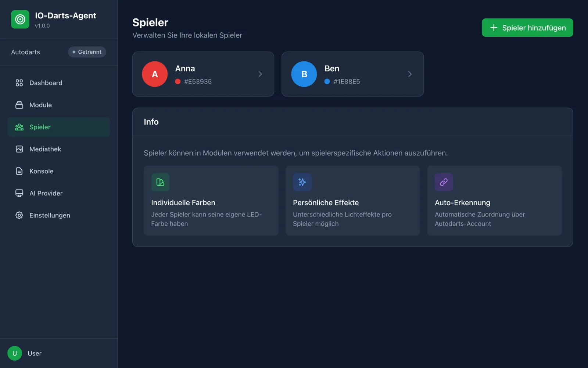Click Anna's red avatar circle
Screen dimensions: 588x368
pyautogui.click(x=155, y=74)
